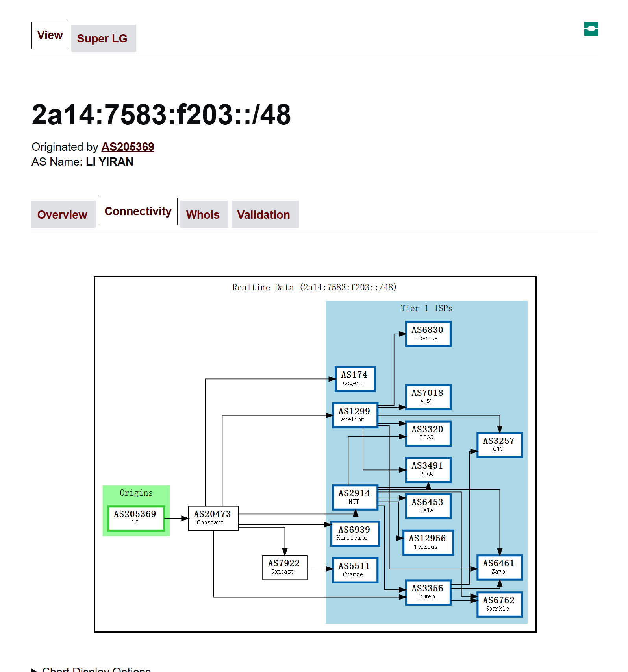The width and height of the screenshot is (628, 672).
Task: Click the AS2914 NTT node
Action: tap(355, 497)
